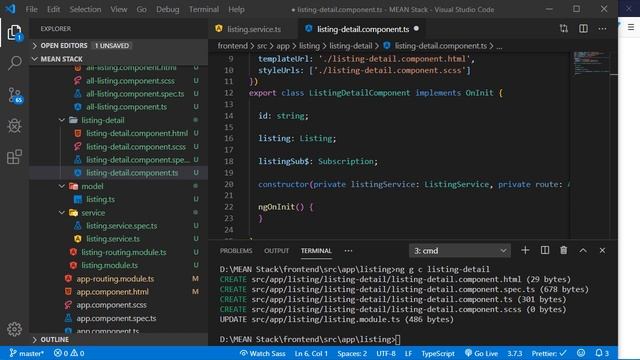Image resolution: width=640 pixels, height=360 pixels.
Task: Open app.component.html file
Action: (x=112, y=292)
